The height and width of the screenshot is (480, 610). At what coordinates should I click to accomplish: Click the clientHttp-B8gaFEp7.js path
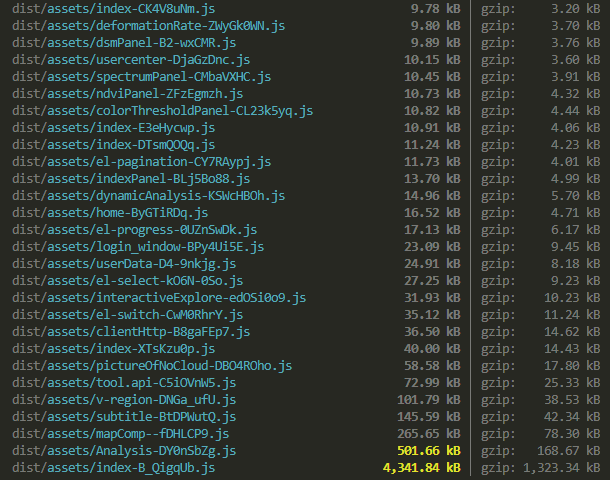click(131, 331)
